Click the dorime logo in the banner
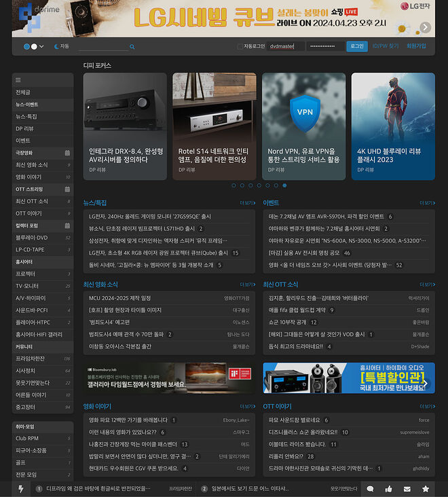 point(39,16)
